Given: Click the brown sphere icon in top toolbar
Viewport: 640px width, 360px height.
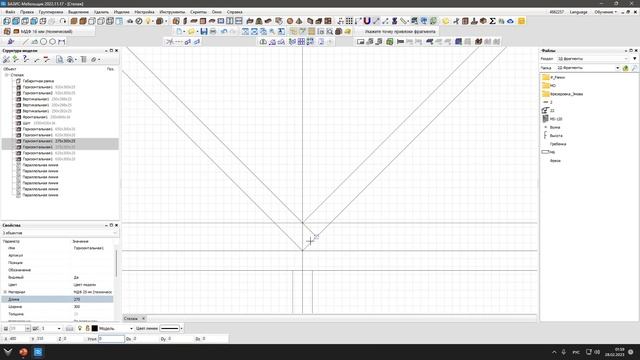Looking at the screenshot, I should [290, 21].
